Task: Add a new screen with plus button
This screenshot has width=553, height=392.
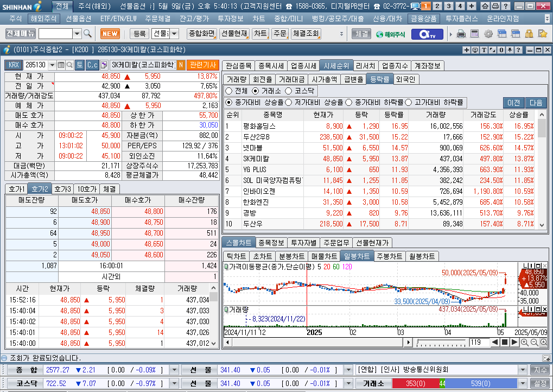Action: click(472, 6)
